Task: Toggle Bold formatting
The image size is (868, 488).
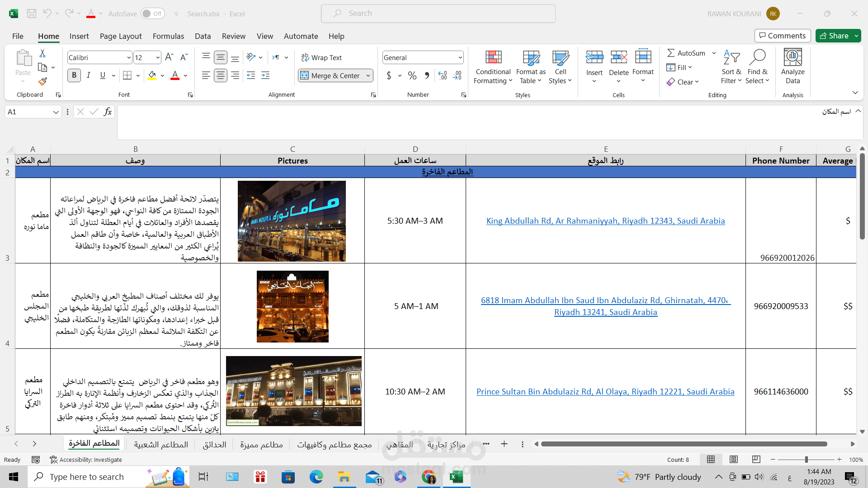Action: [x=74, y=75]
